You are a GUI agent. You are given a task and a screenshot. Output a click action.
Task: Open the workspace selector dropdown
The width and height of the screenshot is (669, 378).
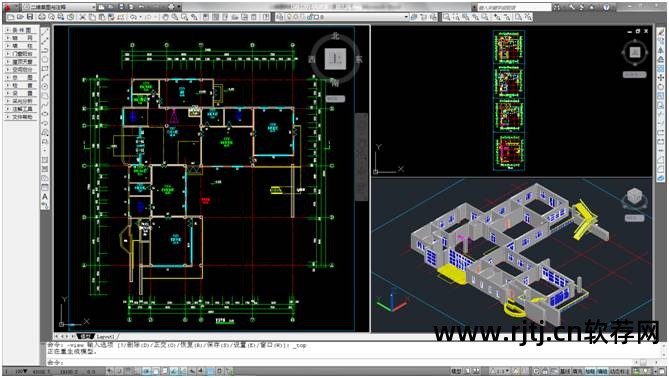59,7
